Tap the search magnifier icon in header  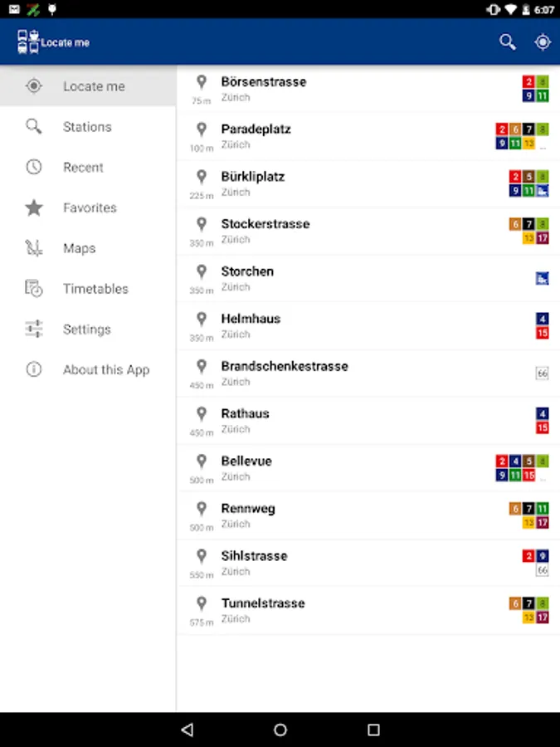(507, 42)
